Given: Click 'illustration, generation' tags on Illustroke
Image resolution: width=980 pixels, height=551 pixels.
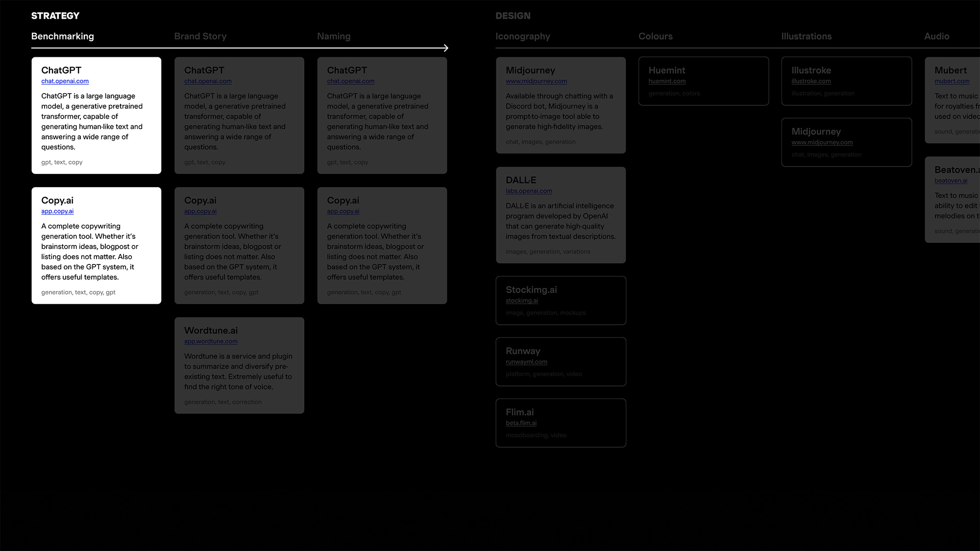Looking at the screenshot, I should coord(823,94).
